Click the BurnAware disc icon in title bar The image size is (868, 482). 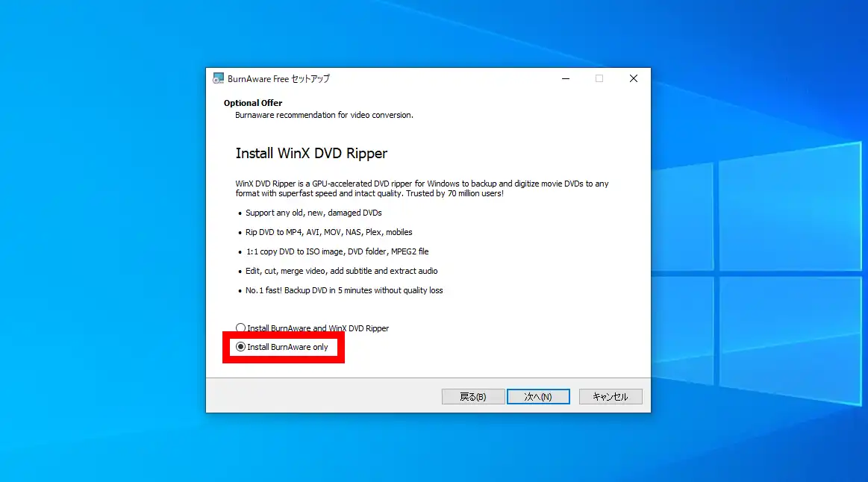pos(218,78)
